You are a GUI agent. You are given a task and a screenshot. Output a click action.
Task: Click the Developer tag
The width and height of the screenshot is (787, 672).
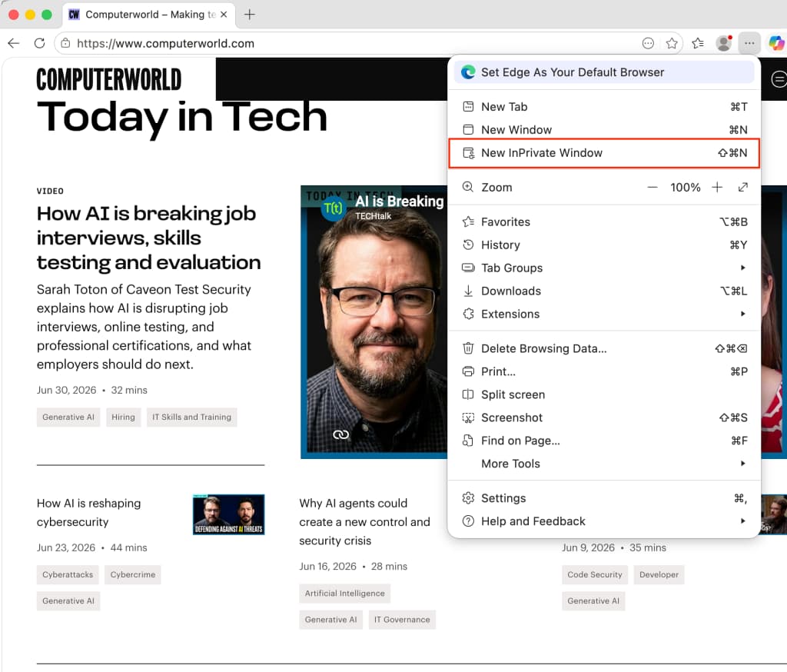(659, 574)
